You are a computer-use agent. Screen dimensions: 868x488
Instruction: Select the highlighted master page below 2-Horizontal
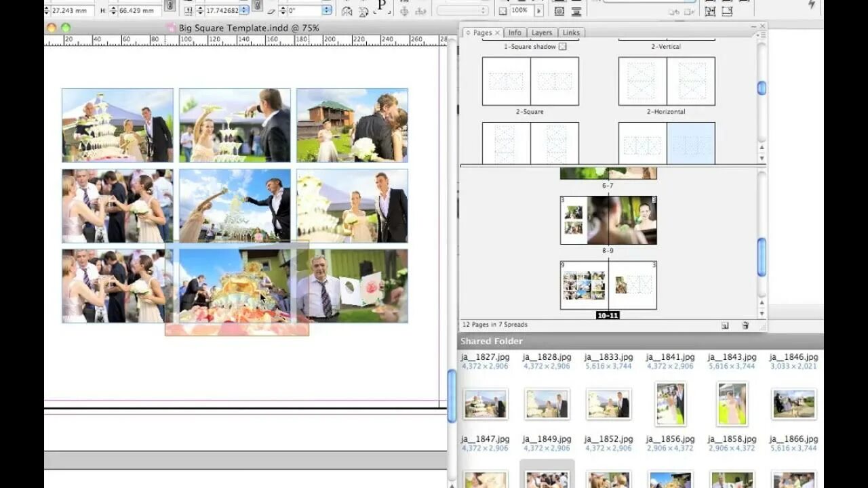[x=691, y=143]
